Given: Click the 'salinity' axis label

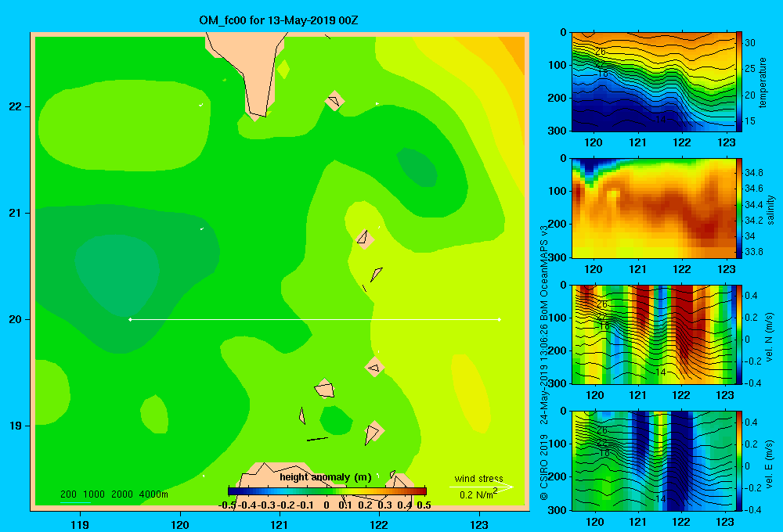Looking at the screenshot, I should [770, 210].
